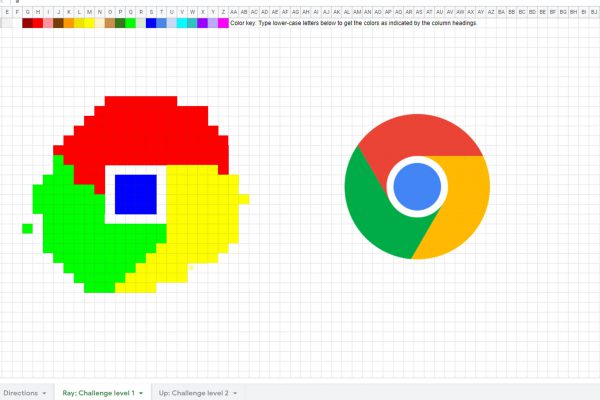
Task: Select the tan swatch under column O
Action: coord(110,23)
